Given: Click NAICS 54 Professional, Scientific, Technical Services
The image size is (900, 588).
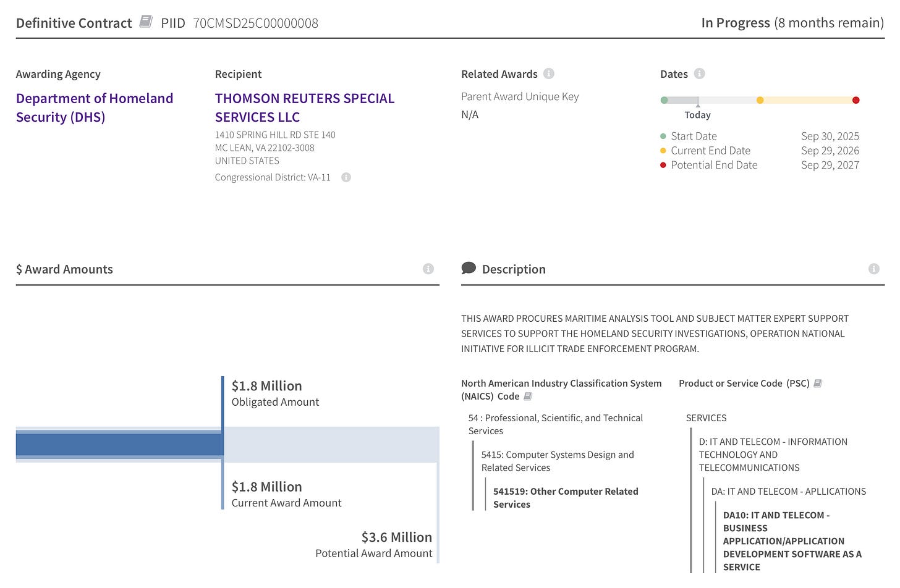Looking at the screenshot, I should click(x=556, y=424).
